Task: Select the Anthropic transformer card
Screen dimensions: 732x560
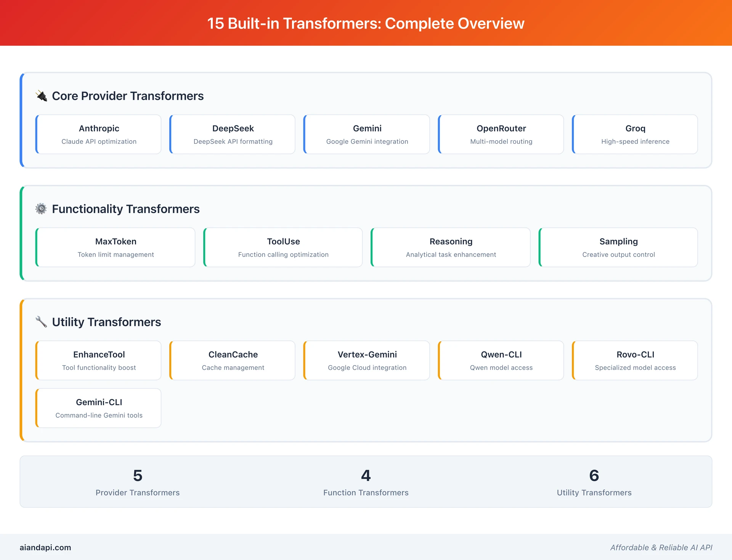Action: click(98, 134)
